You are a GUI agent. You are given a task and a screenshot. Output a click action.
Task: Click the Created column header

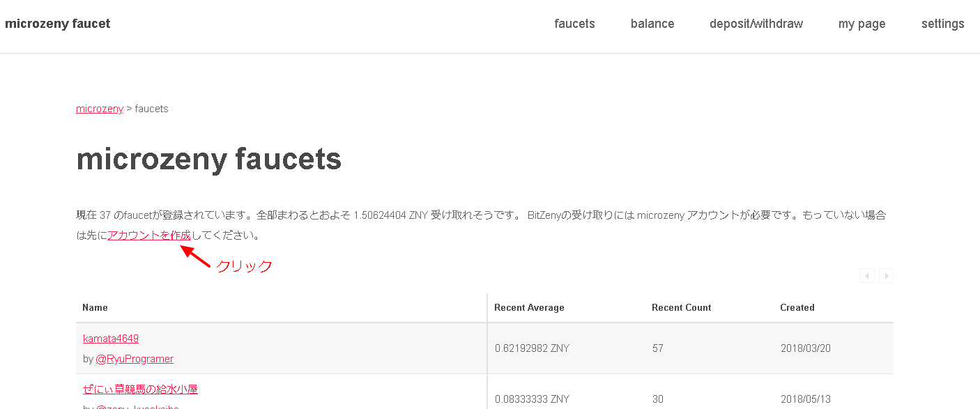(x=797, y=307)
